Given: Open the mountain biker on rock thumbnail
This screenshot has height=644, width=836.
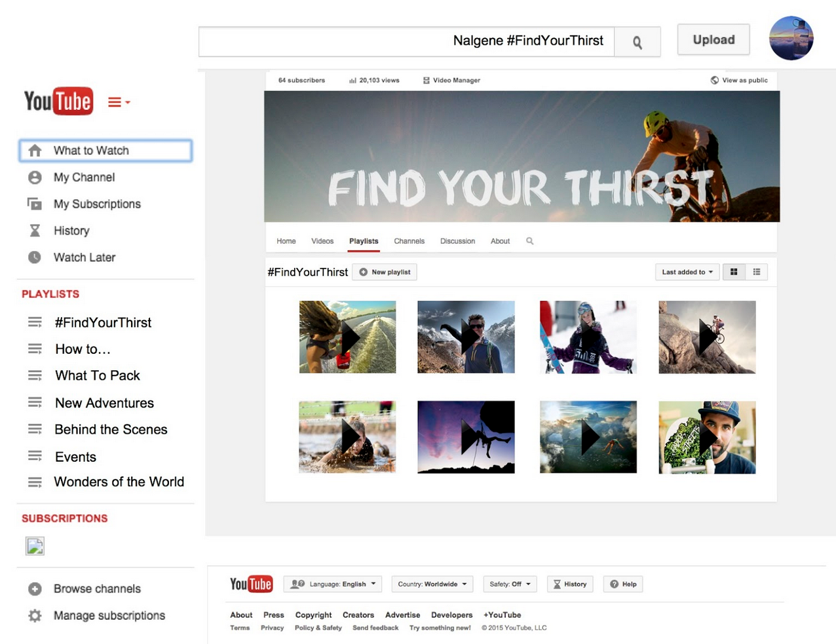Looking at the screenshot, I should [x=707, y=337].
